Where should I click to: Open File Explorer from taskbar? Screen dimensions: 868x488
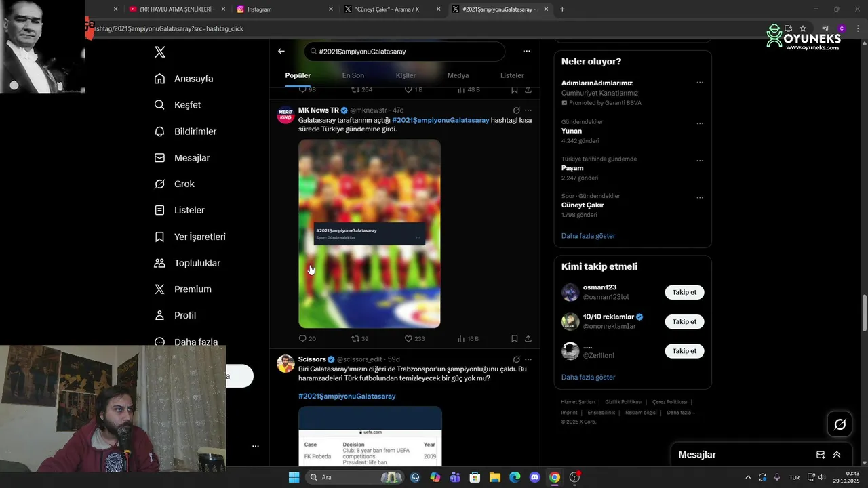pyautogui.click(x=495, y=477)
